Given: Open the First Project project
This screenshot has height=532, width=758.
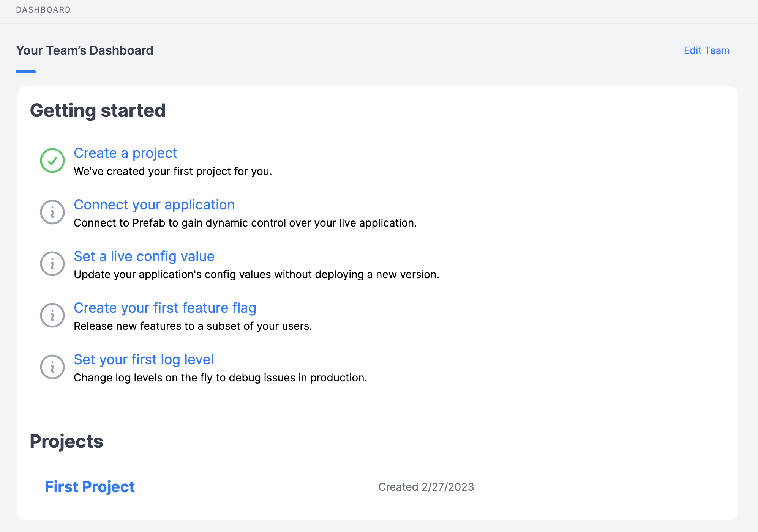Looking at the screenshot, I should (x=90, y=487).
